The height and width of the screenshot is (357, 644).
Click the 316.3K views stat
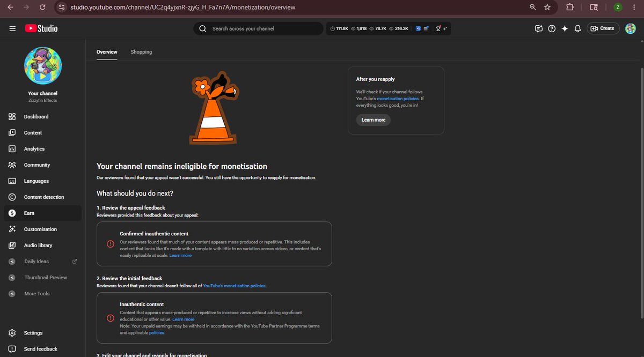point(399,28)
